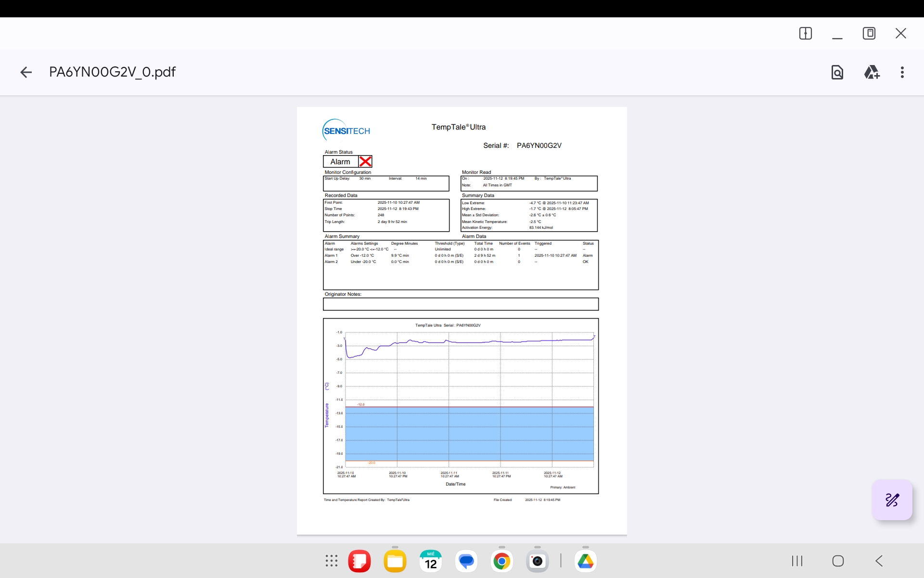Open the Camera app in the taskbar

537,561
